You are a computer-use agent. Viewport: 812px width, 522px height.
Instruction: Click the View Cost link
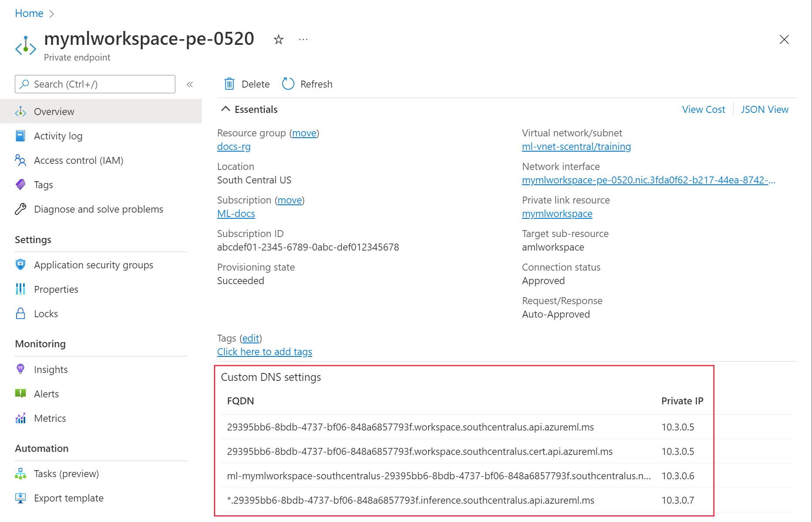[x=703, y=109]
